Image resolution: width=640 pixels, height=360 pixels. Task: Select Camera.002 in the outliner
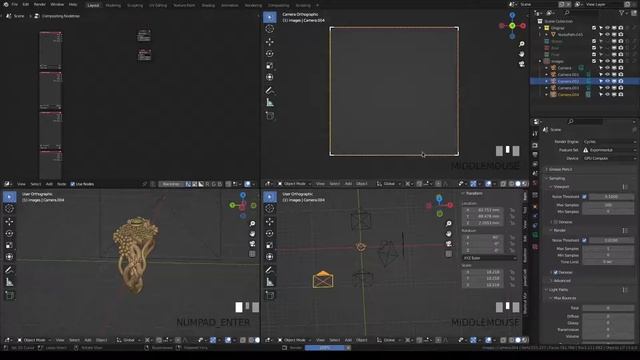pyautogui.click(x=568, y=81)
